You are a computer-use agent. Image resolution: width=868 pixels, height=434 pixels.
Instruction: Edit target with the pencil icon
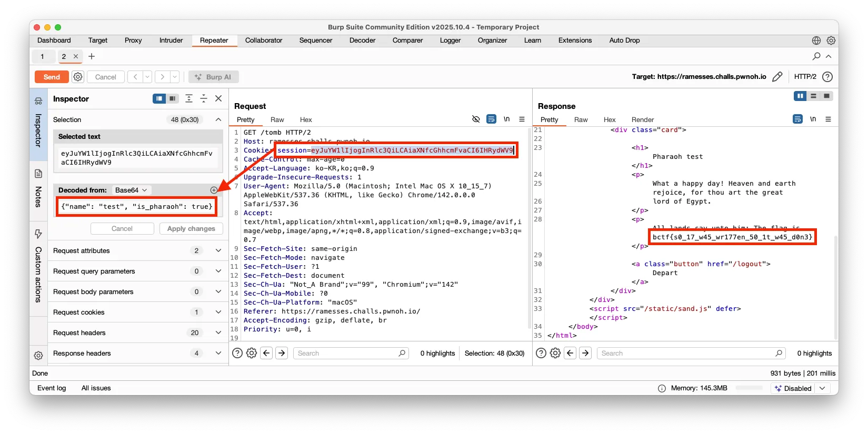[x=777, y=77]
